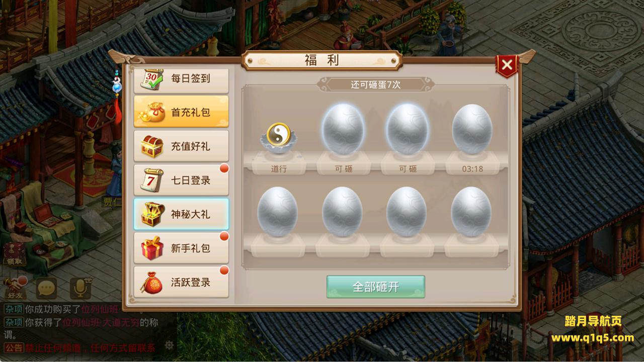Open chat settings gear icon
Screen dimensions: 644x362
(x=170, y=345)
